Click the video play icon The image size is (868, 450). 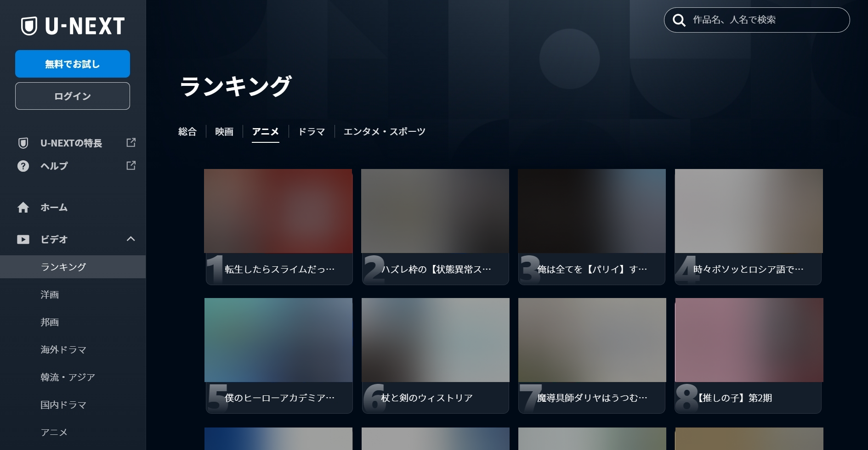23,239
